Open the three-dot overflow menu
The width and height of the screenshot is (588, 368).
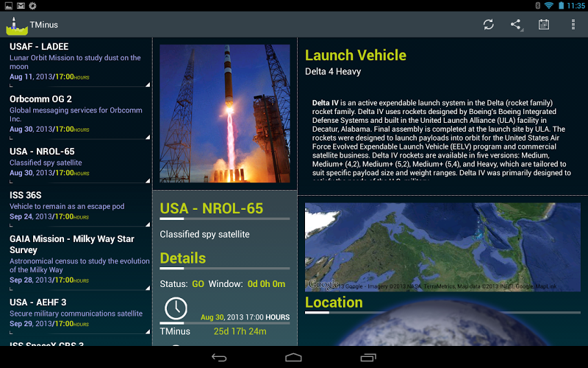pos(573,25)
